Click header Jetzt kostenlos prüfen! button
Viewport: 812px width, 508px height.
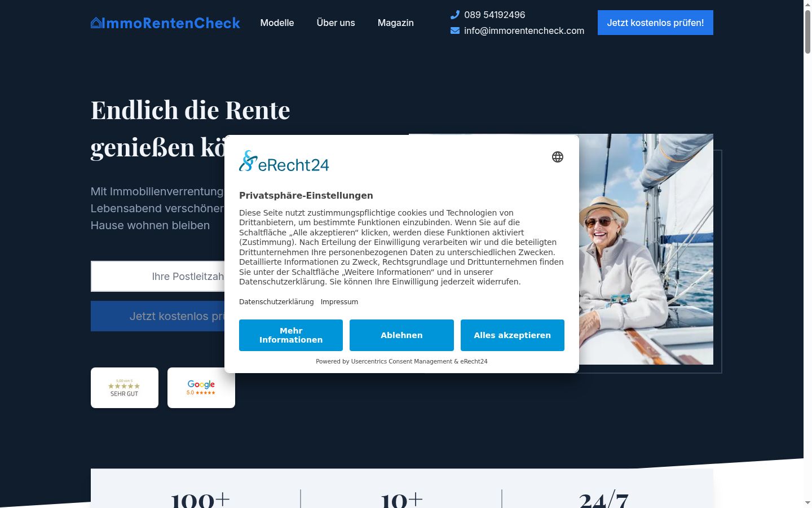coord(655,23)
